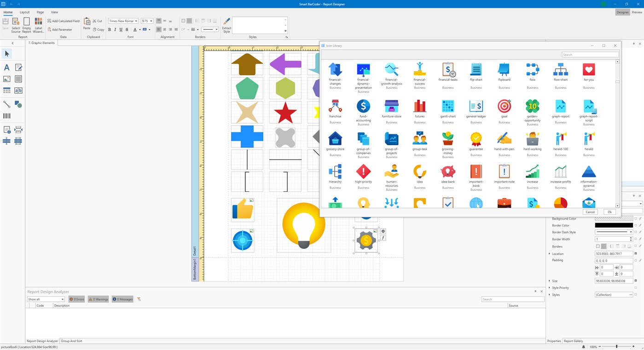Select the Label text tool

click(x=6, y=67)
